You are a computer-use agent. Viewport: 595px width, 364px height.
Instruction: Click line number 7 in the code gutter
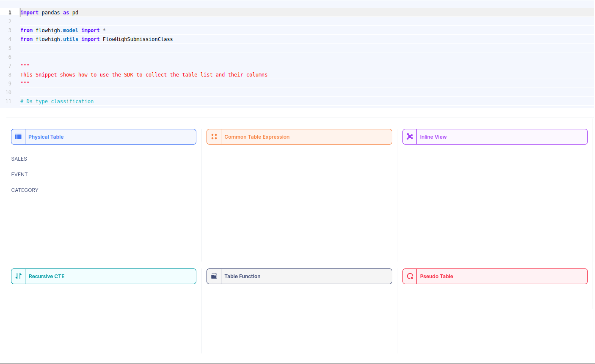point(10,66)
